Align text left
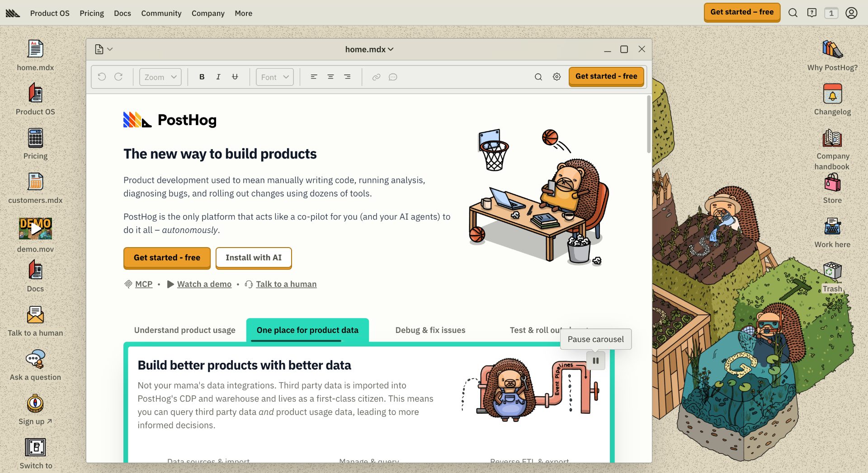This screenshot has height=473, width=868. [314, 77]
